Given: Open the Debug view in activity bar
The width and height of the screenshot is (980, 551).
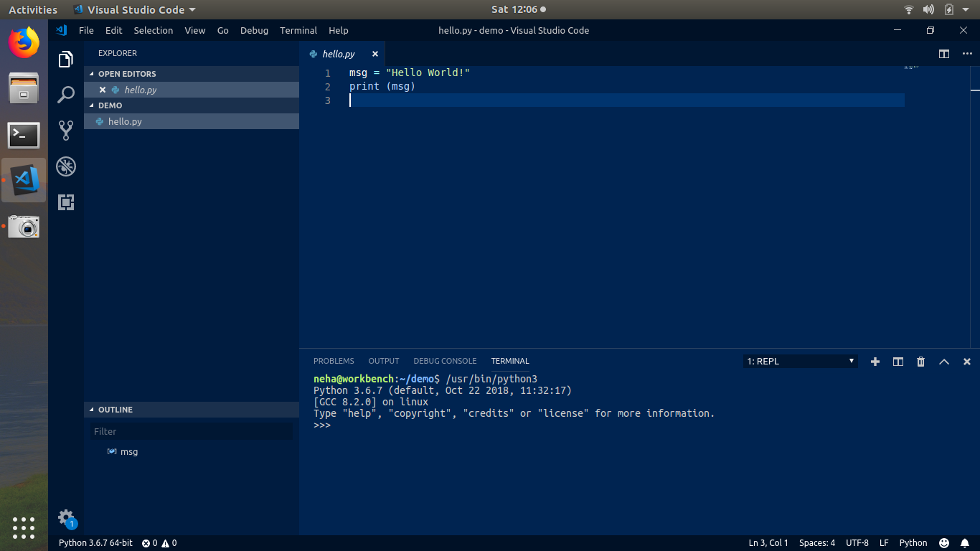Looking at the screenshot, I should (66, 166).
